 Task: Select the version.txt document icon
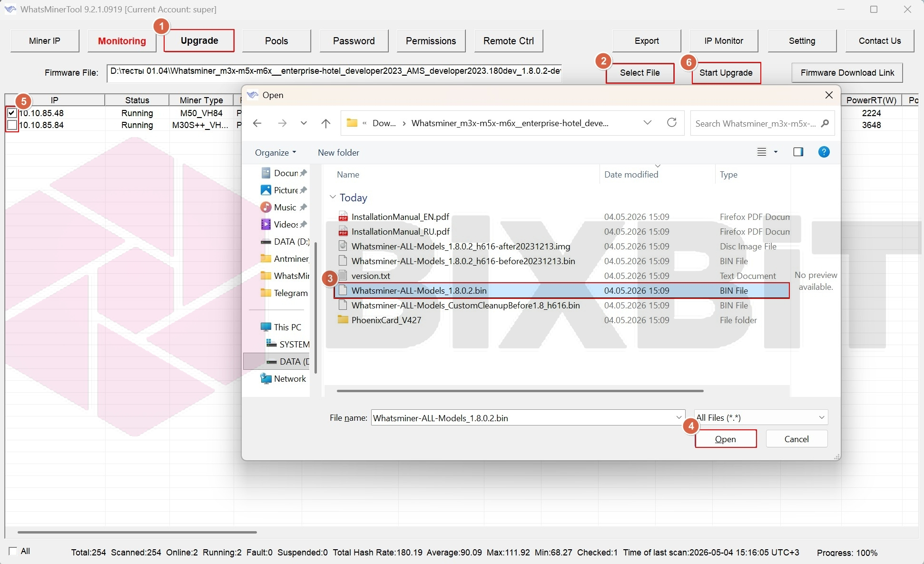pos(343,276)
